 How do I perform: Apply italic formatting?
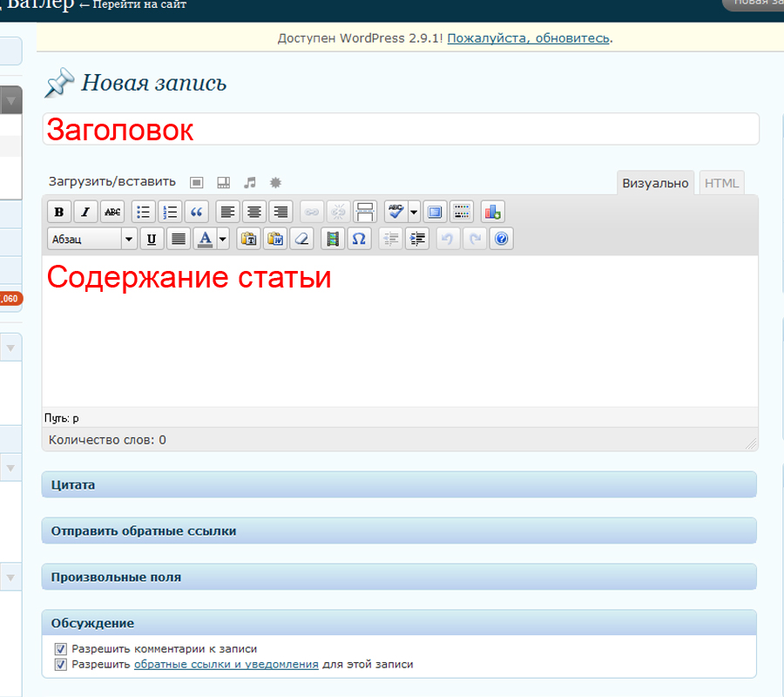[85, 212]
